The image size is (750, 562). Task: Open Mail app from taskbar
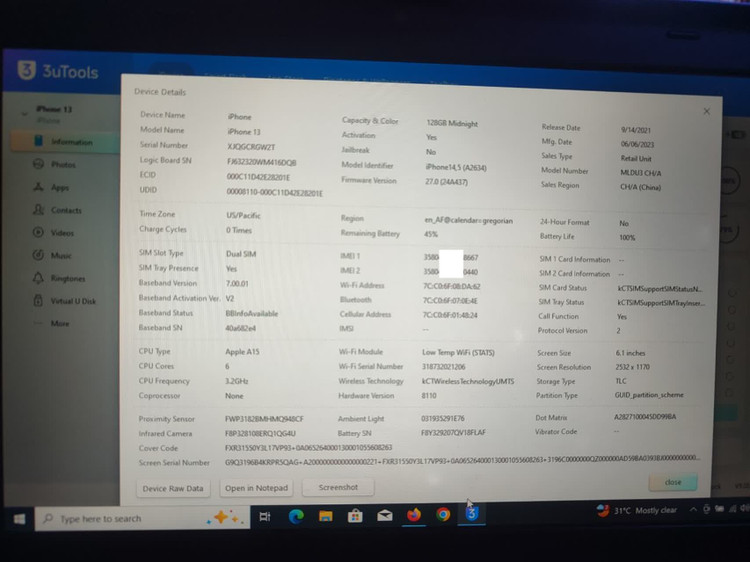click(385, 515)
